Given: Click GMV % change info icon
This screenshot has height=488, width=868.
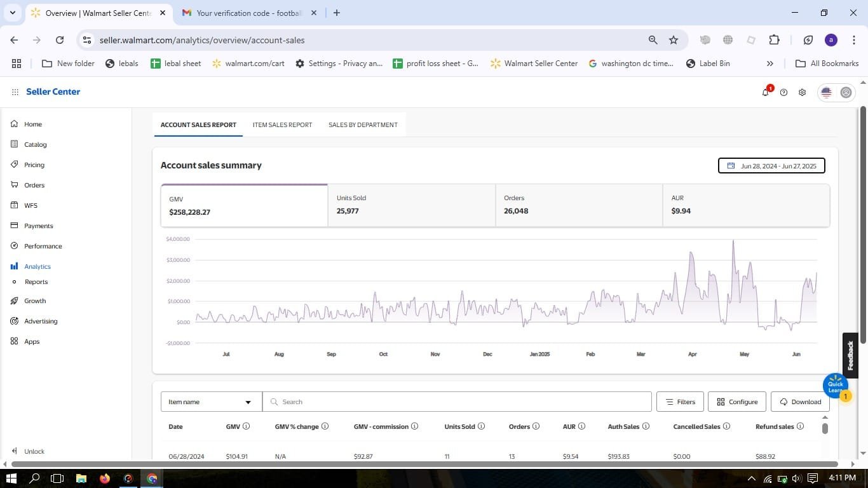Looking at the screenshot, I should coord(325,426).
